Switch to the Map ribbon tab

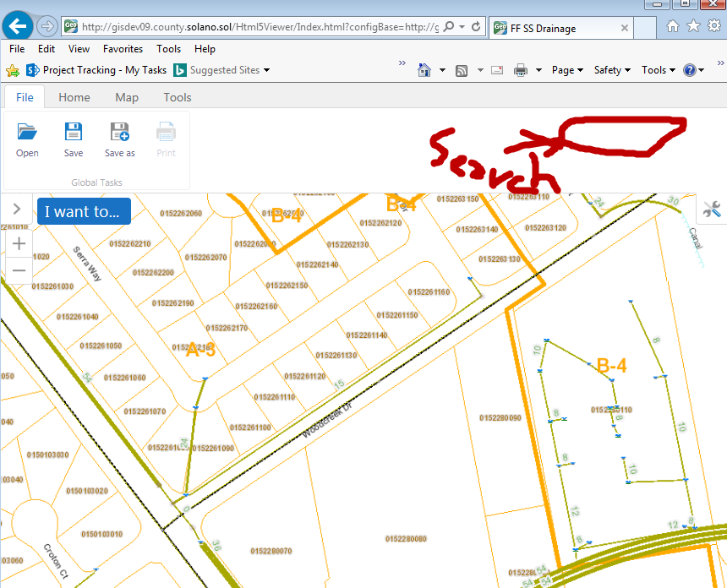pyautogui.click(x=127, y=97)
